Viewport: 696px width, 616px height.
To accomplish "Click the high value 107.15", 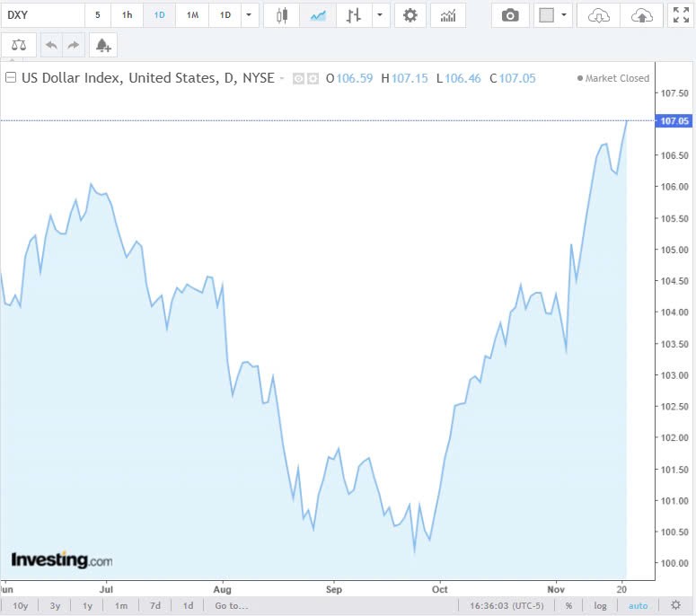I will tap(410, 78).
